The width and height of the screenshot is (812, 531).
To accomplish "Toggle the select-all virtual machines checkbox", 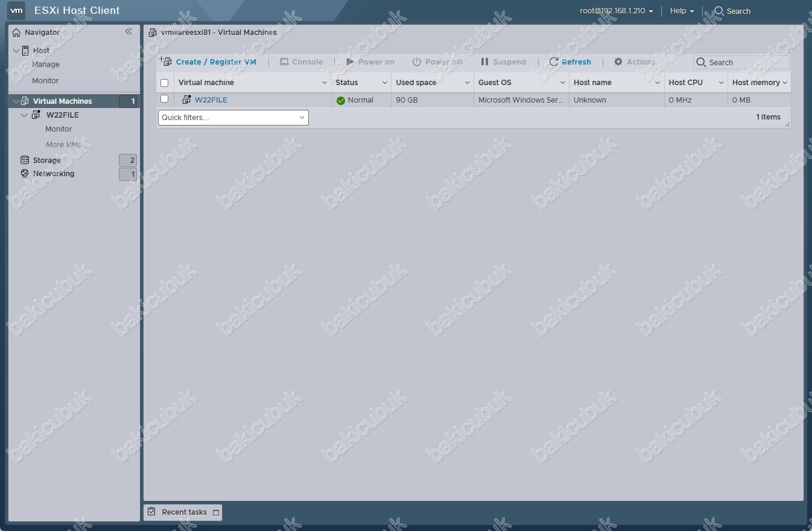I will click(x=164, y=83).
